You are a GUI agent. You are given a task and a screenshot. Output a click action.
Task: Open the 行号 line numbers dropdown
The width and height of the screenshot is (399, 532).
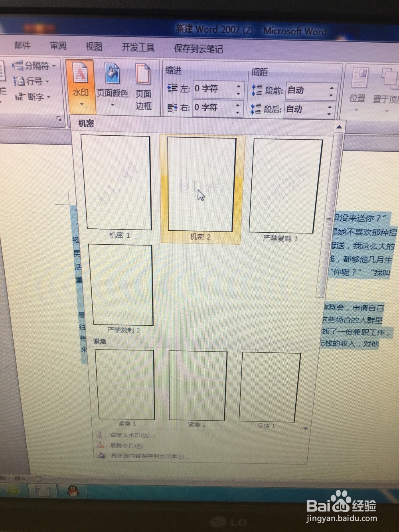pyautogui.click(x=31, y=81)
